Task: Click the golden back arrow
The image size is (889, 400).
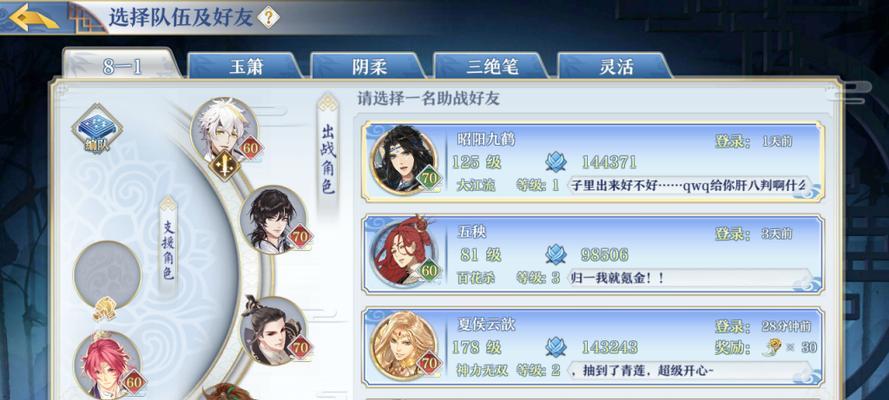Action: click(34, 17)
